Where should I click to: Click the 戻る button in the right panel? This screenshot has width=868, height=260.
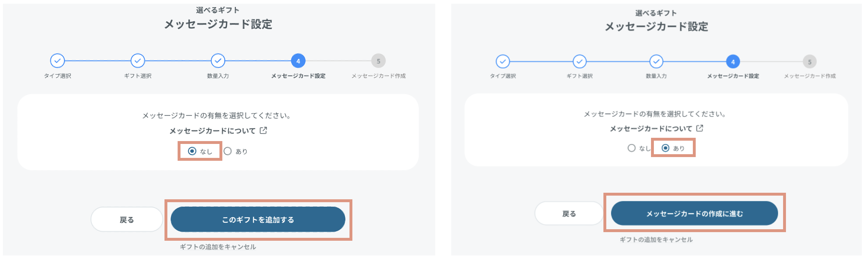click(569, 213)
